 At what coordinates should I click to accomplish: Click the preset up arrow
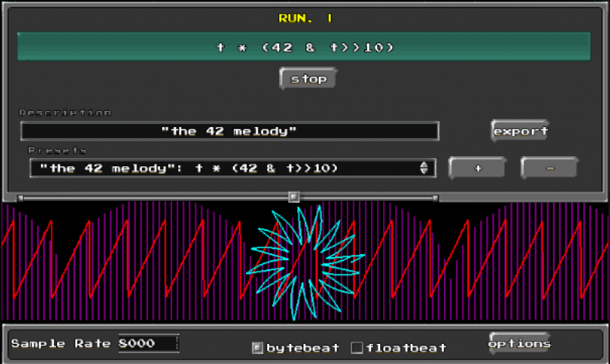coord(424,165)
